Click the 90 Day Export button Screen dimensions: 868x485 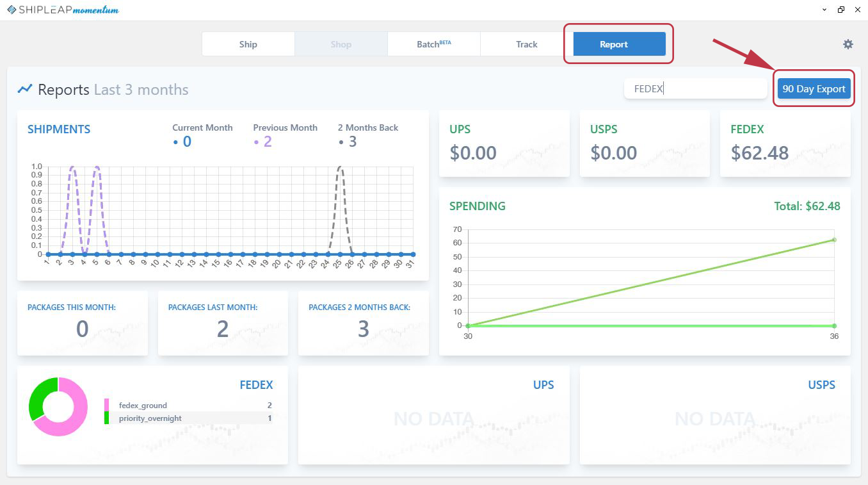pyautogui.click(x=814, y=89)
